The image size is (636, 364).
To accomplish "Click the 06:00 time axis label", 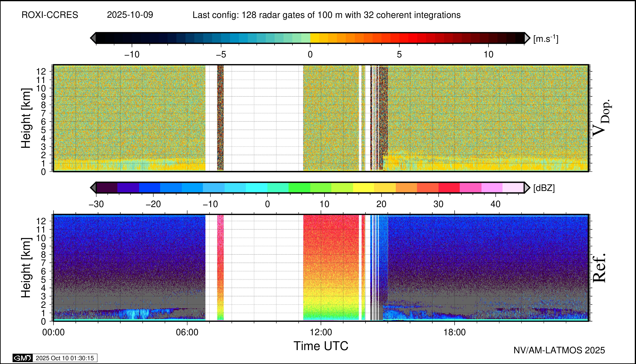I will coord(187,332).
